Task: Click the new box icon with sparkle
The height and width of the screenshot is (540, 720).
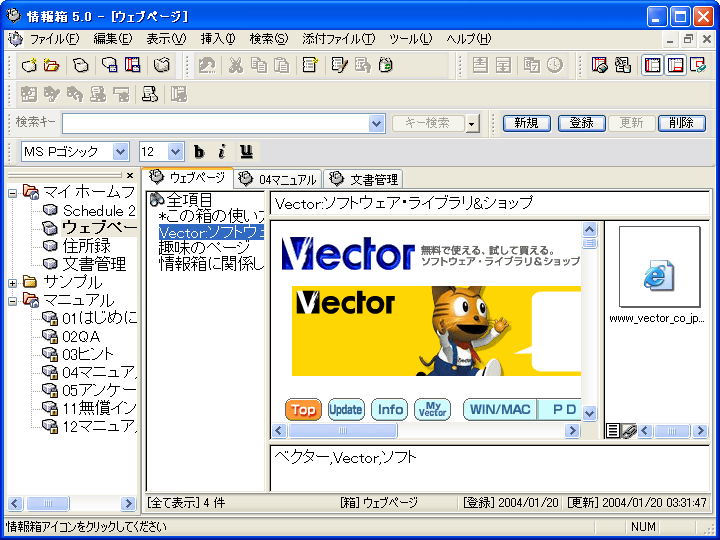Action: (29, 66)
